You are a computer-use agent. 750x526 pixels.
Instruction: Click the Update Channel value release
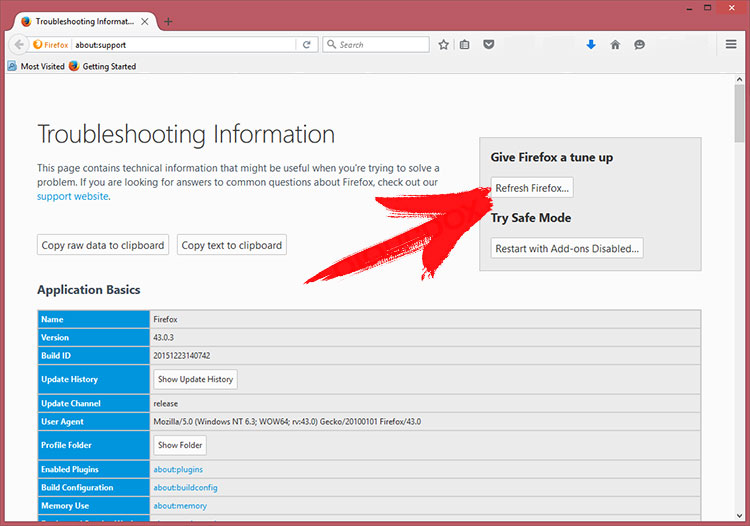[x=165, y=404]
